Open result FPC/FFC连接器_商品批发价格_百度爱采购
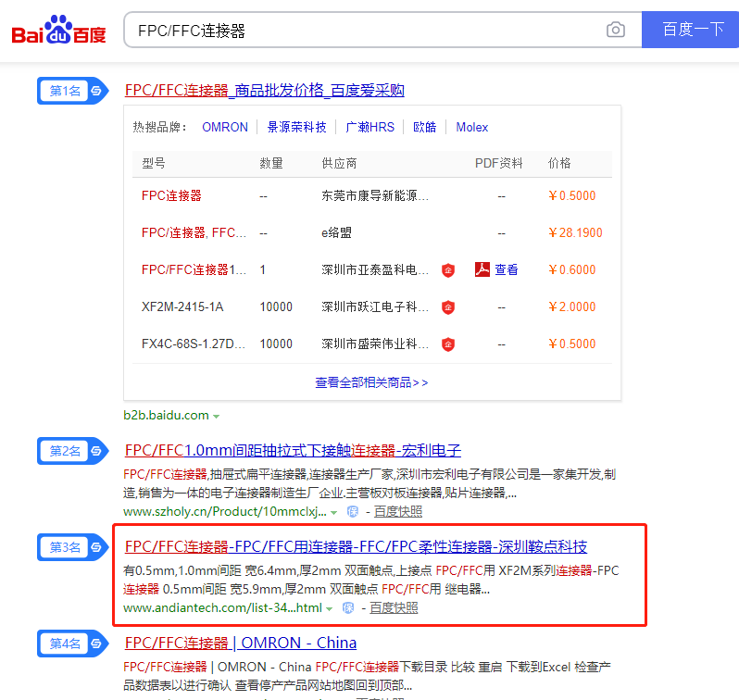 (265, 90)
